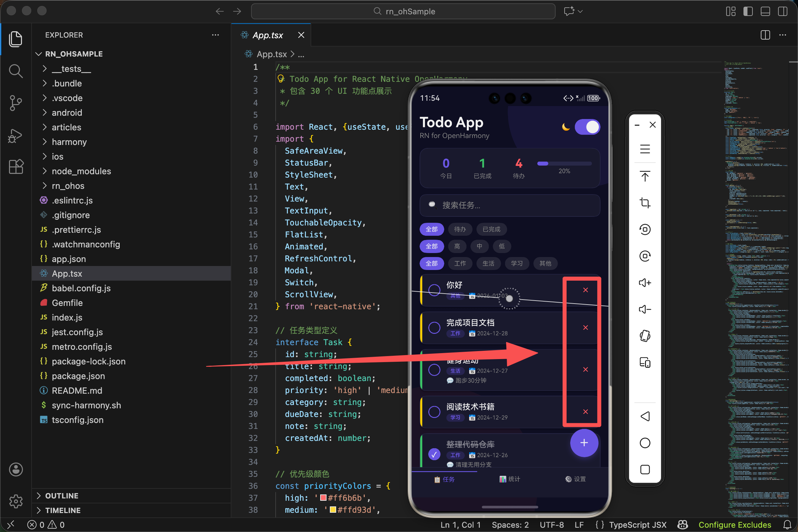Split the editor right
Viewport: 798px width, 532px height.
(x=765, y=35)
